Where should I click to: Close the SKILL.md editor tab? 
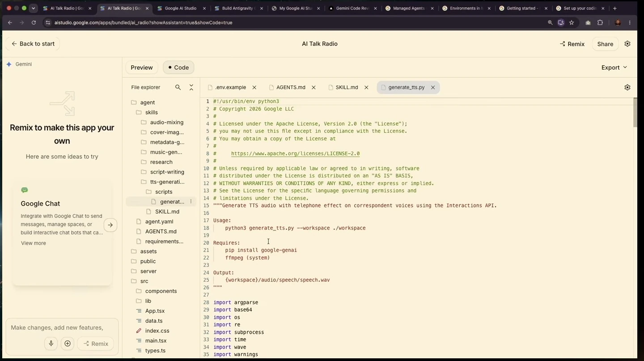point(366,87)
